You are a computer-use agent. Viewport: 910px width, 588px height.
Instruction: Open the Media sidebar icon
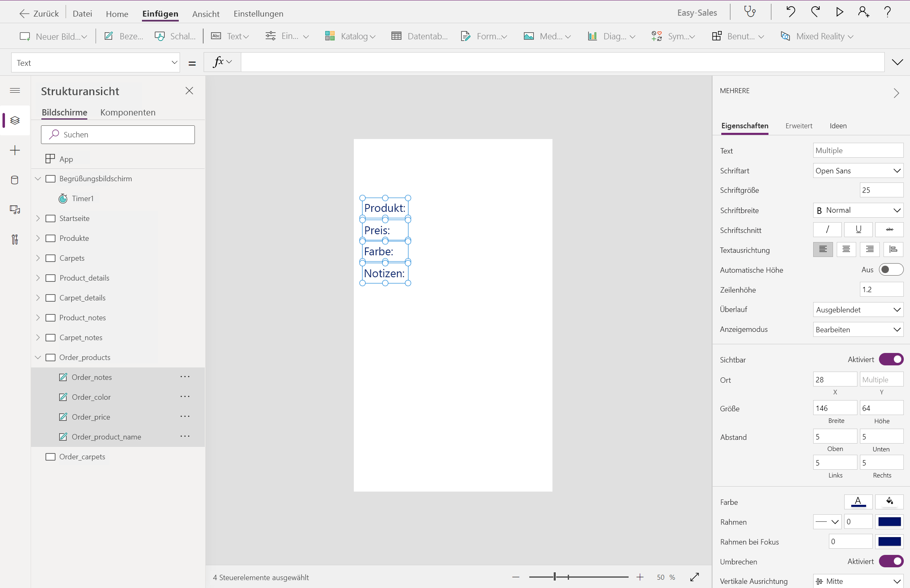point(15,210)
